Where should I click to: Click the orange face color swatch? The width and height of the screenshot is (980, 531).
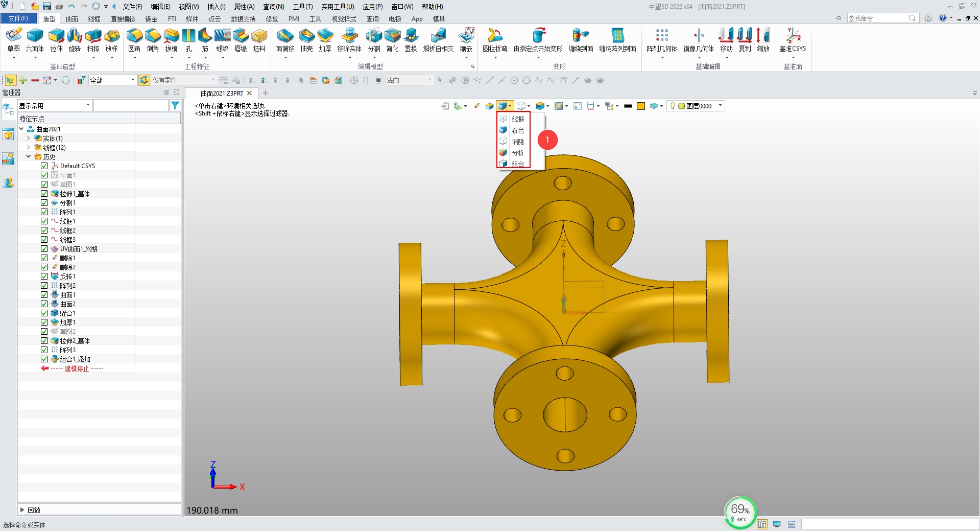(640, 106)
